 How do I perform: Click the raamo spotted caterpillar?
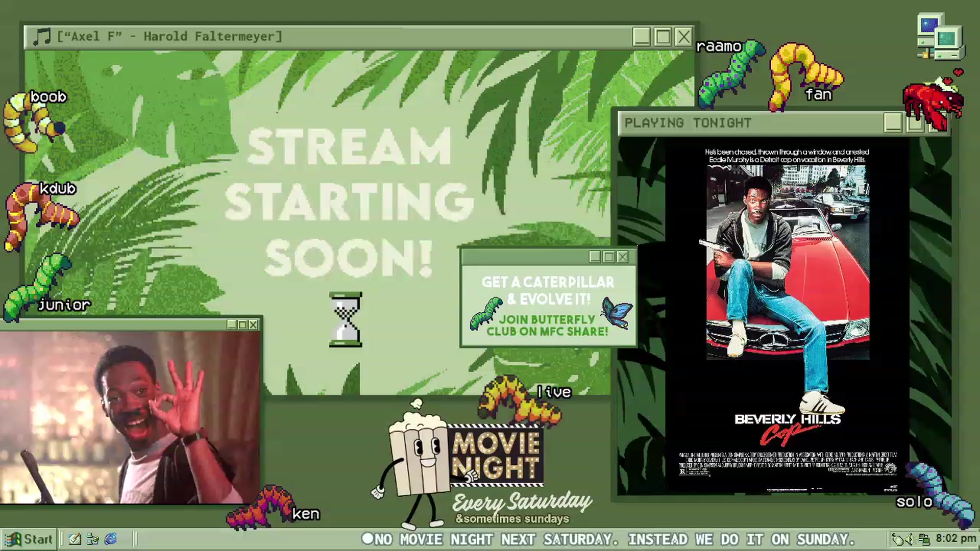pos(731,74)
